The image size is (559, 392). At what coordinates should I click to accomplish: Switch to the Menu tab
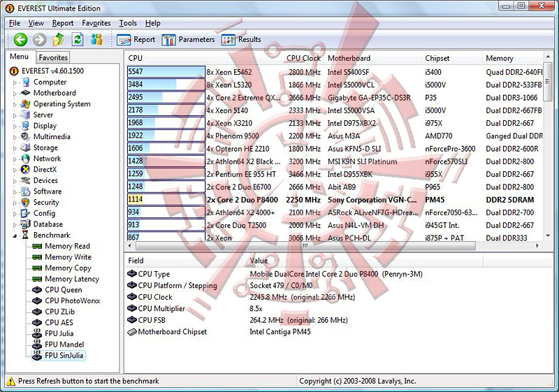tap(20, 57)
